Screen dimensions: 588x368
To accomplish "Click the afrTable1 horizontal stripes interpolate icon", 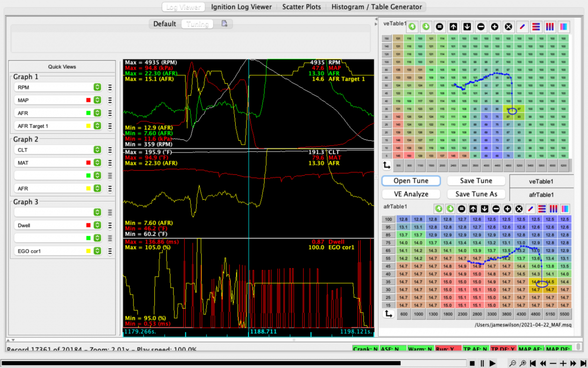I will 543,208.
